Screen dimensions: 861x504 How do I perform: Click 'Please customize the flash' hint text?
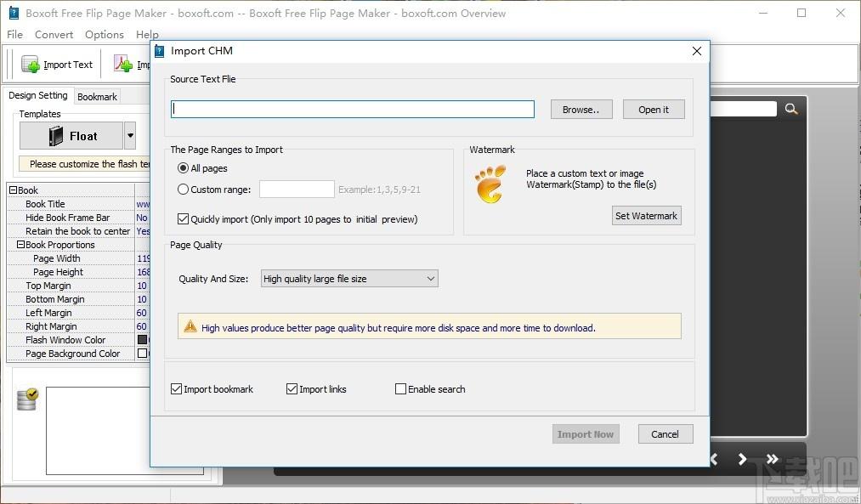click(x=89, y=164)
